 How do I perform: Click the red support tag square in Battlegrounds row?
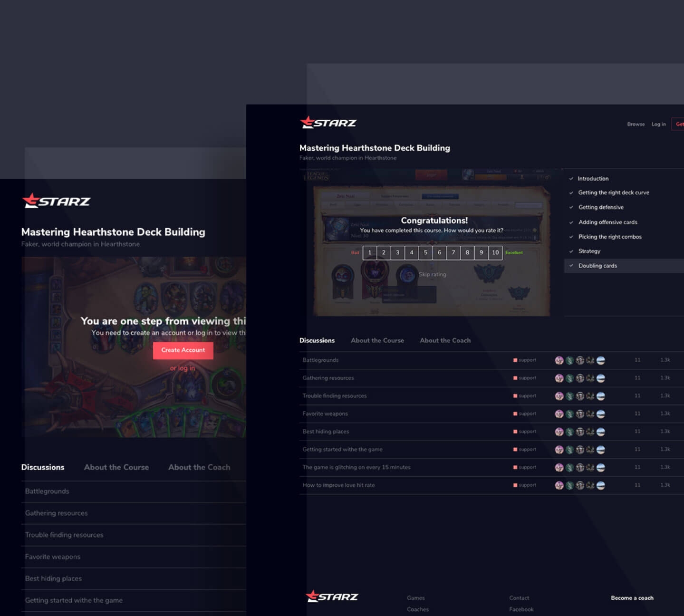coord(515,360)
